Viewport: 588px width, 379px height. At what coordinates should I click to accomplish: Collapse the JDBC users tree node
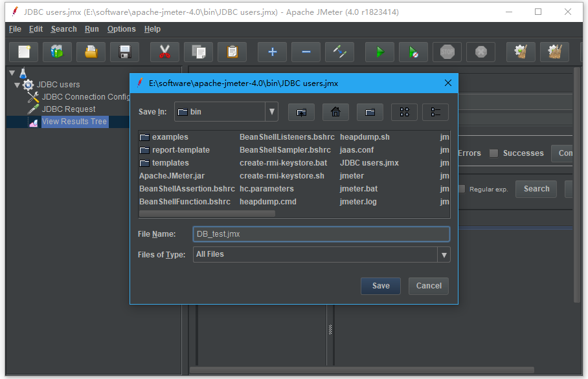pos(17,85)
